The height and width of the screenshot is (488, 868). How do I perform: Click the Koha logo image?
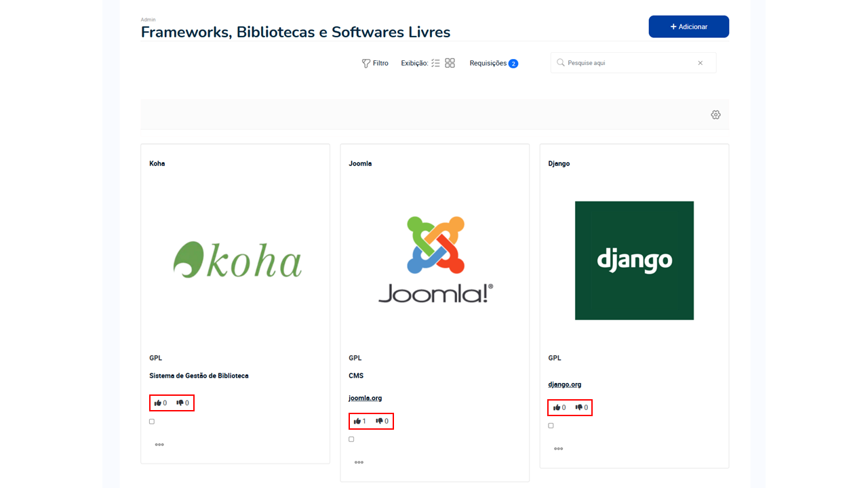pos(237,260)
